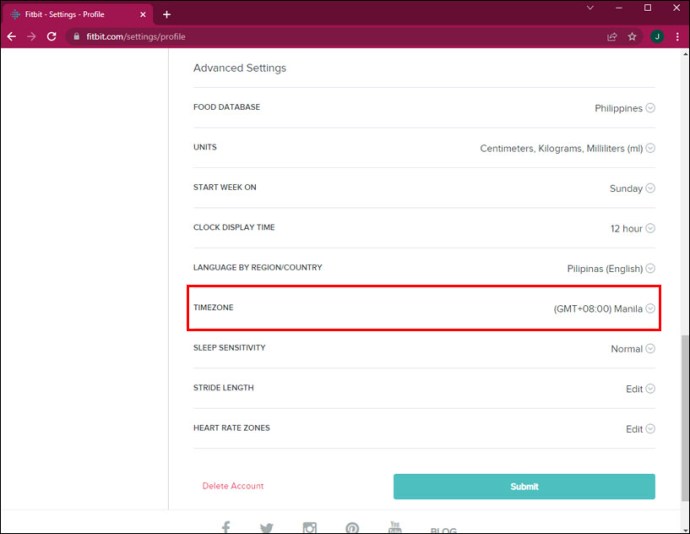Open Fitbit Pinterest footer icon
The width and height of the screenshot is (690, 534).
352,527
